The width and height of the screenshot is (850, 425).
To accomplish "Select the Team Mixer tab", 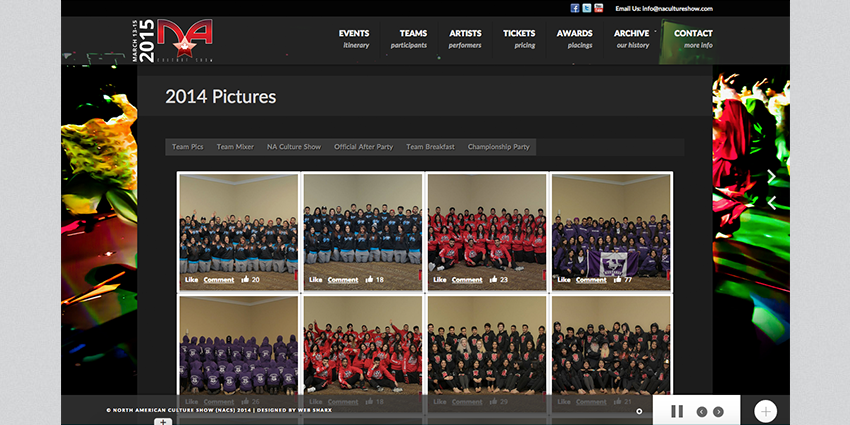I will 235,147.
